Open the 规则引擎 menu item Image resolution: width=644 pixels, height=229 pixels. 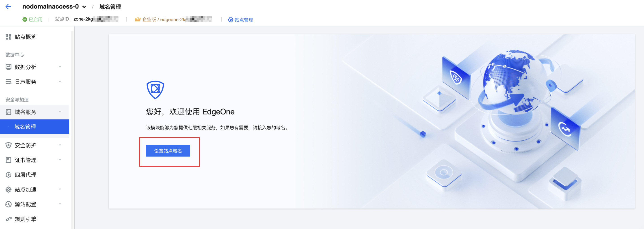(26, 219)
